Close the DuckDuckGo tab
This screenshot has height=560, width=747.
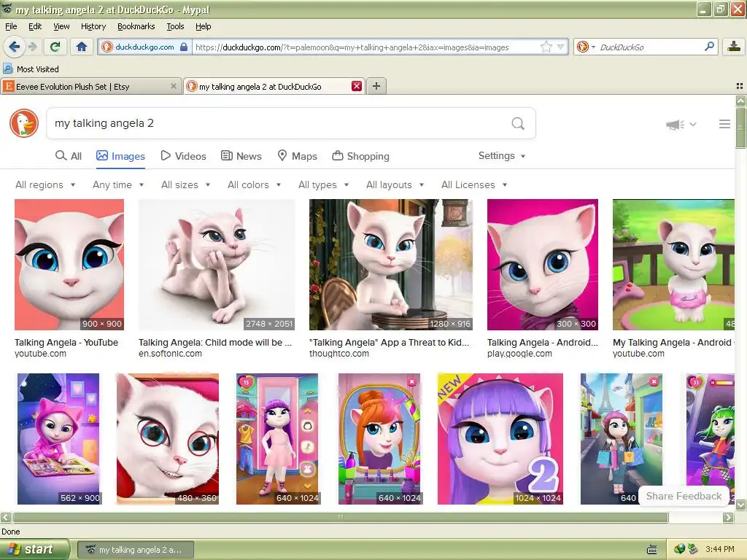356,86
